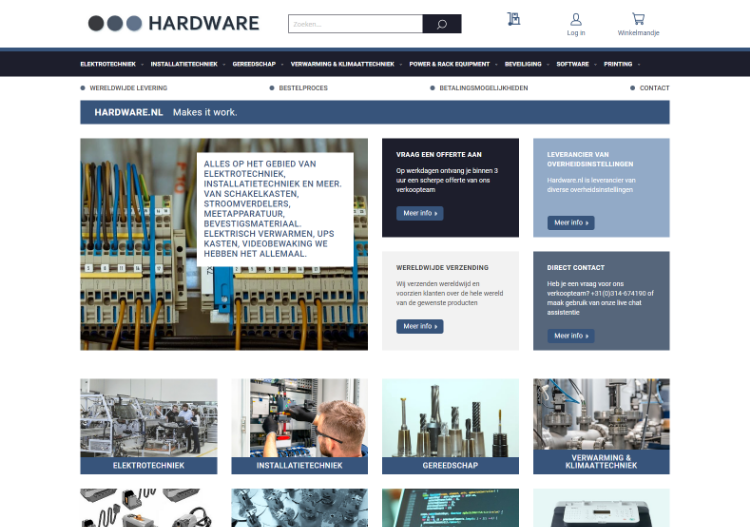Open the Printing menu

[x=618, y=64]
